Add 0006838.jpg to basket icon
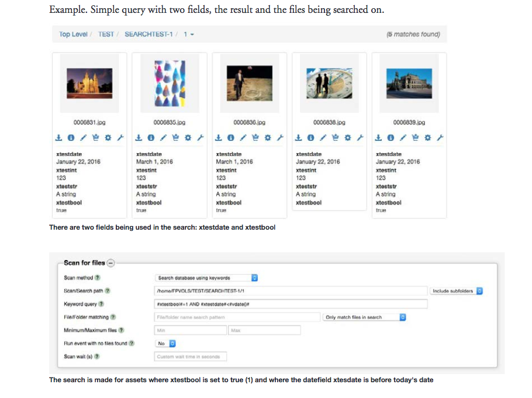Image resolution: width=532 pixels, height=398 pixels. click(x=334, y=137)
